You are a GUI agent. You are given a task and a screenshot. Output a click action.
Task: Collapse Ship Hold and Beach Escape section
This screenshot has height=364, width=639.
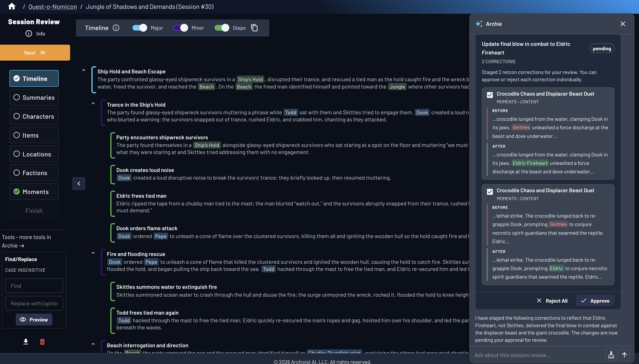pyautogui.click(x=84, y=70)
